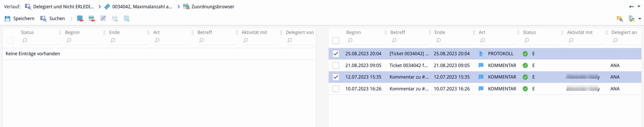Check the row dated 10.07.2023 16:26

(336, 89)
